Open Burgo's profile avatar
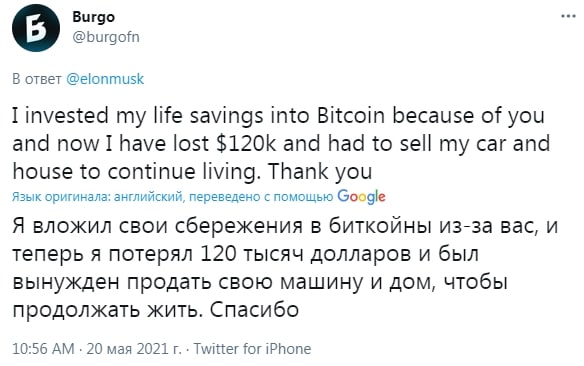Viewport: 584px width, 366px height. [x=36, y=28]
